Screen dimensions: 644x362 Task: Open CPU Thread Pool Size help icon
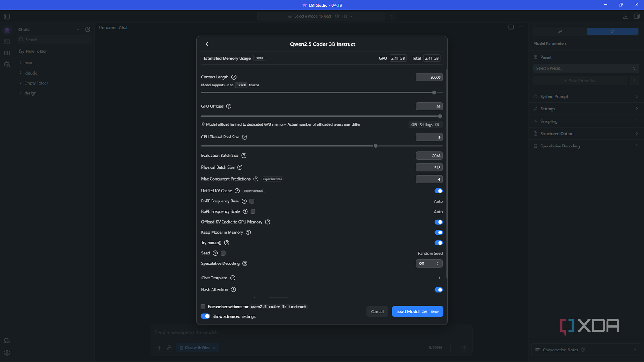244,137
